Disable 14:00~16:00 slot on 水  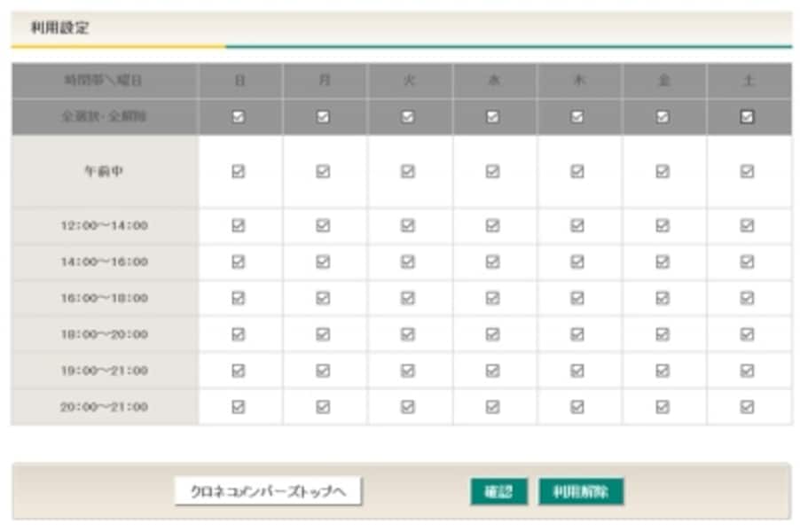tap(492, 262)
